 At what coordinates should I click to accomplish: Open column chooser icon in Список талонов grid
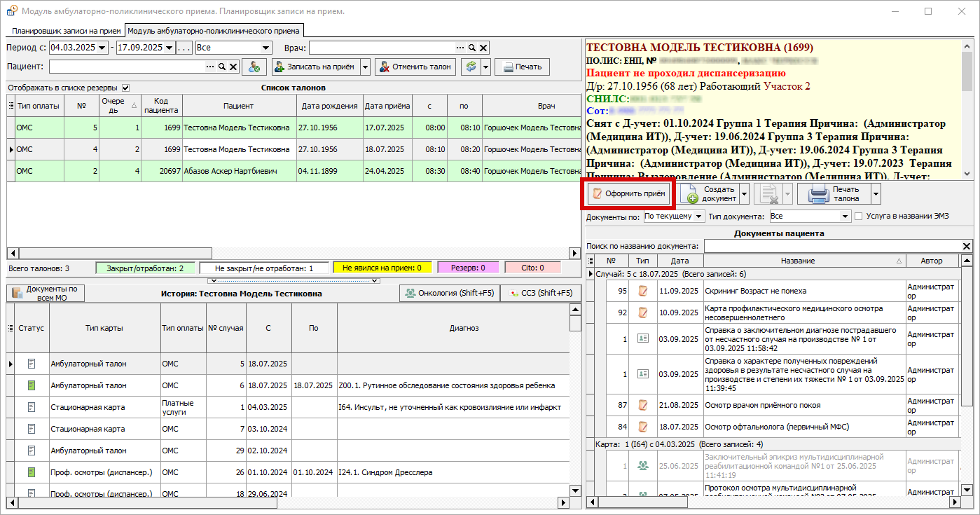11,106
